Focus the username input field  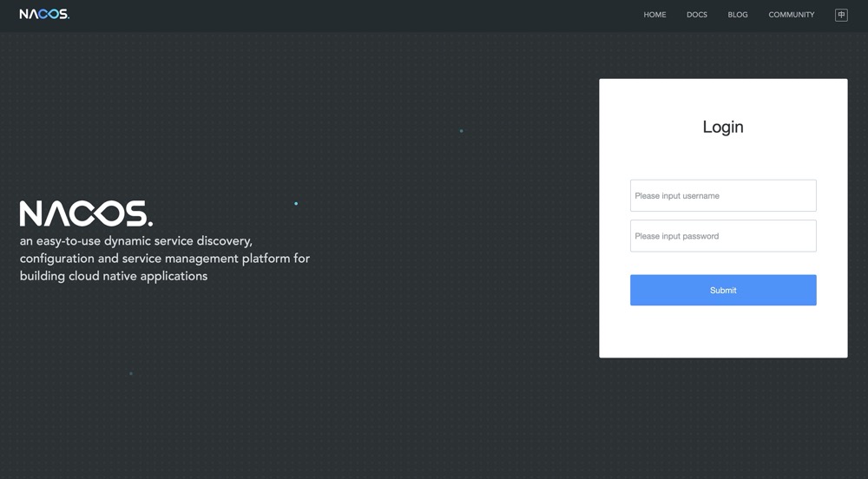pyautogui.click(x=723, y=195)
